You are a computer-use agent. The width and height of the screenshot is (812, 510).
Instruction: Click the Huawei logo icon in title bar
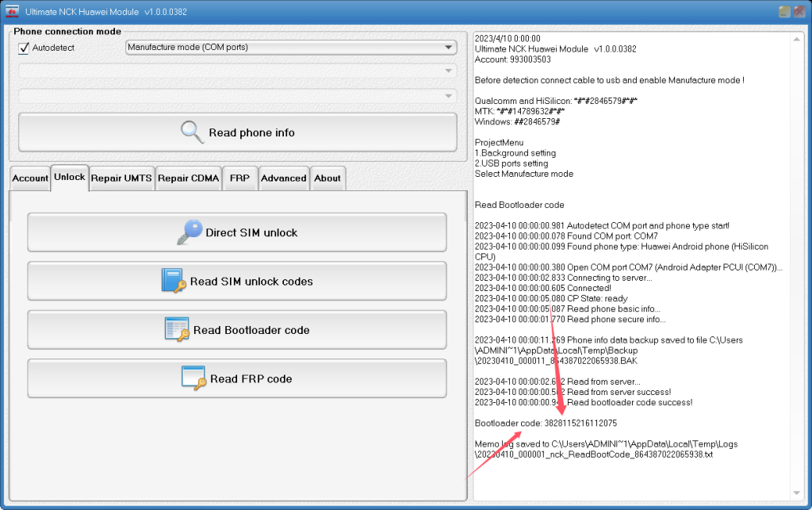coord(12,11)
